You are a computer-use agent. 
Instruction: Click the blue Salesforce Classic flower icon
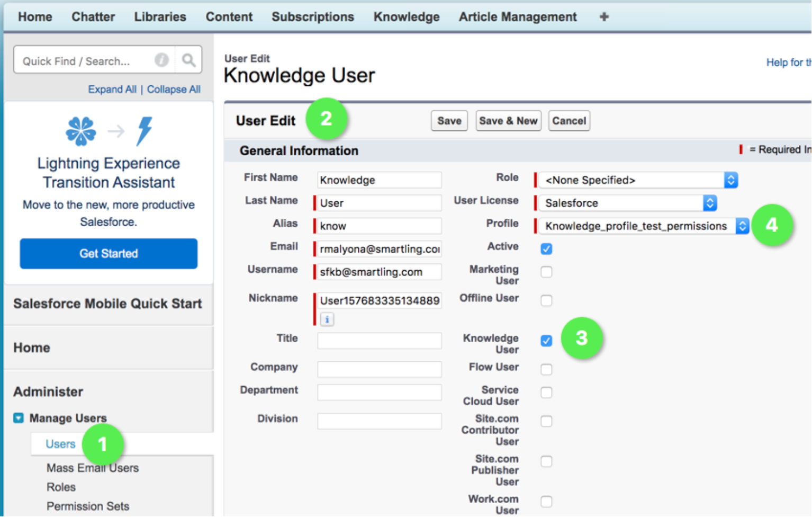click(x=81, y=131)
